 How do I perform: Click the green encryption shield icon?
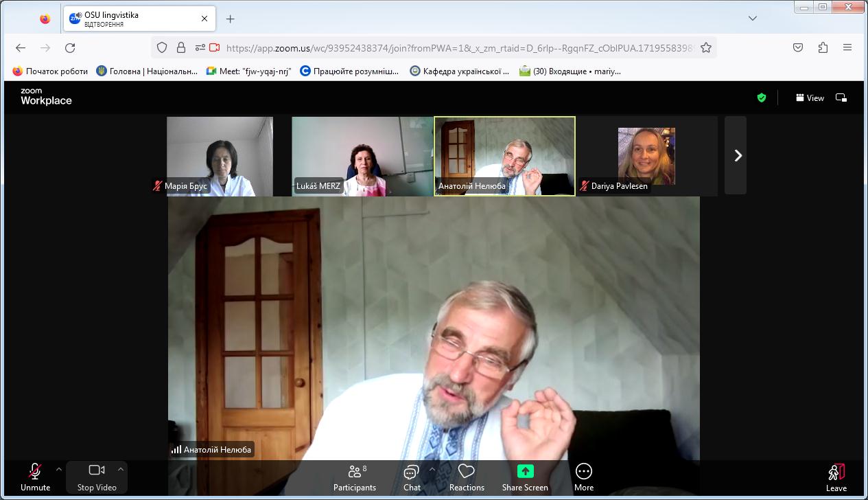(x=761, y=98)
